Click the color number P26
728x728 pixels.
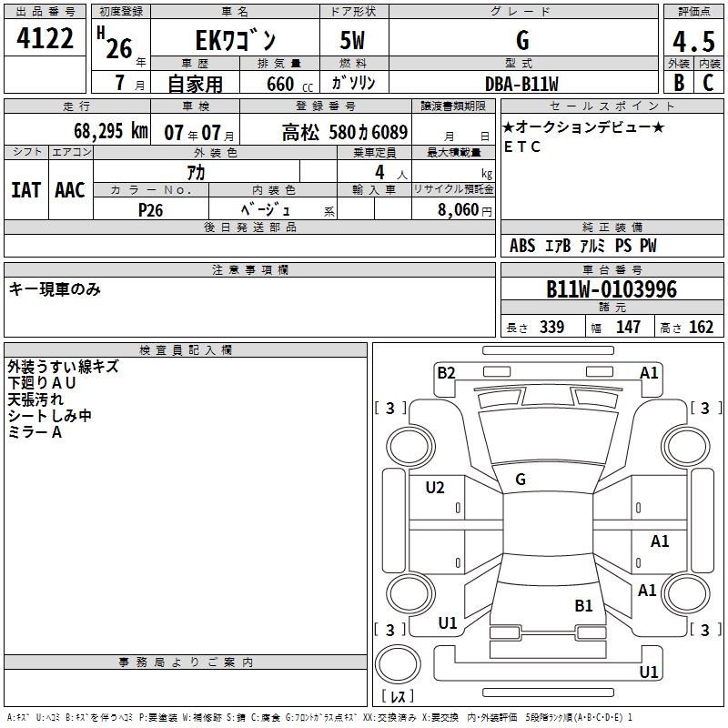tap(150, 210)
